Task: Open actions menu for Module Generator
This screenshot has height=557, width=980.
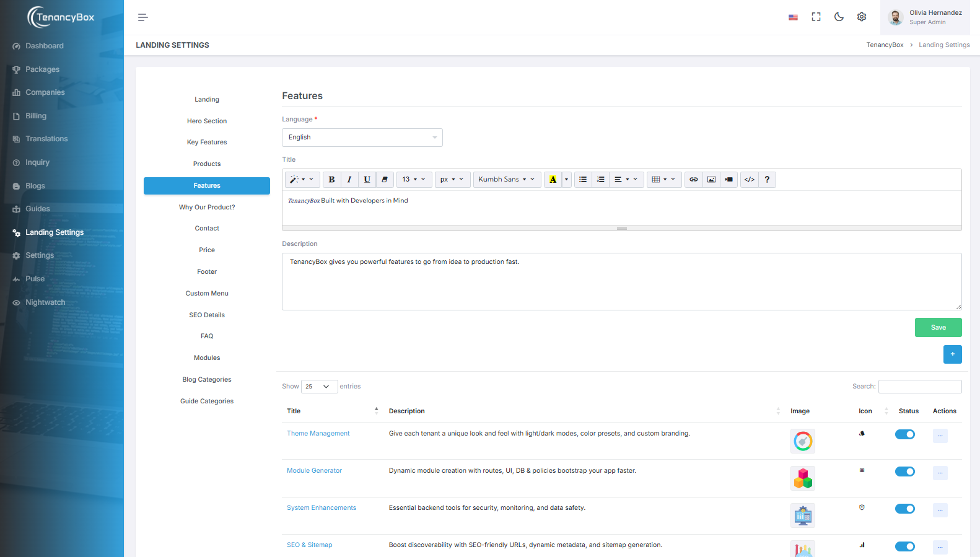Action: 940,473
